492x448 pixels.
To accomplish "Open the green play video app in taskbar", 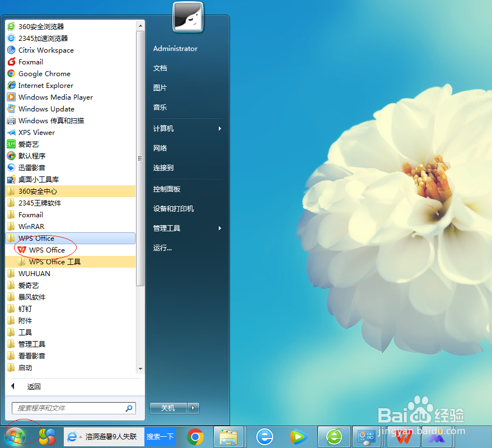I will coord(299,437).
